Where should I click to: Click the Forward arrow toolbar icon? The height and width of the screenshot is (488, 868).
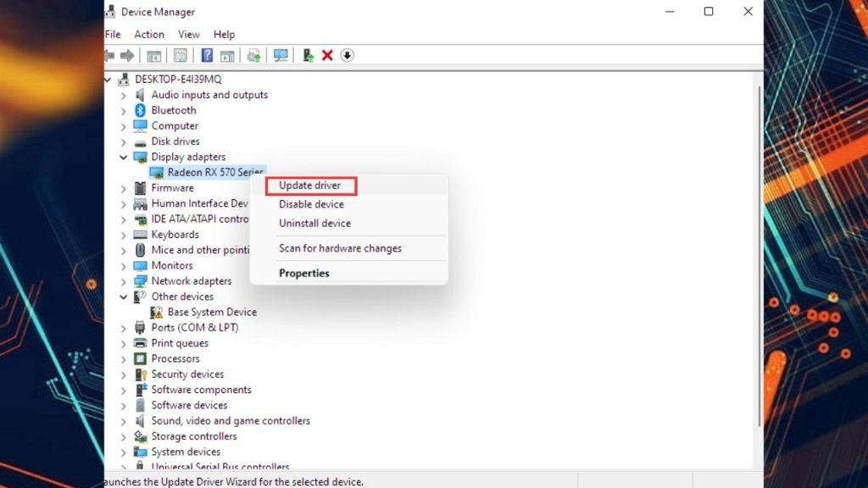point(127,55)
